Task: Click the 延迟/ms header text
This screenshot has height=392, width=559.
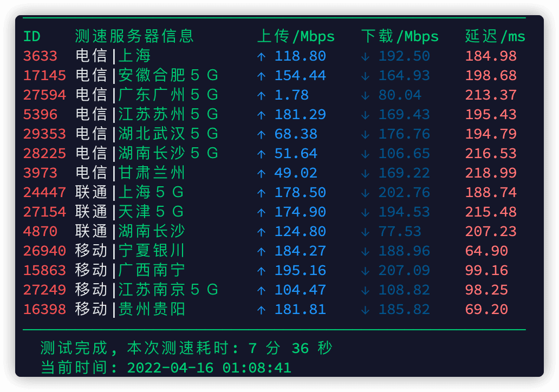Action: [x=495, y=36]
